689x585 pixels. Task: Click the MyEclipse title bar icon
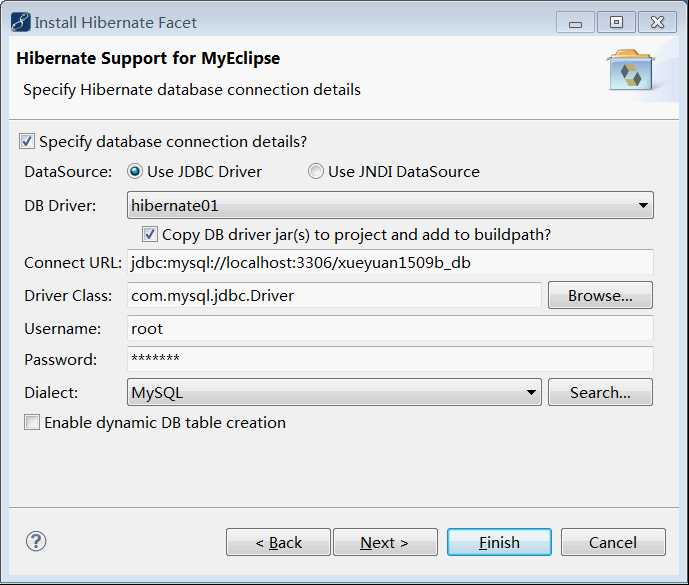20,22
